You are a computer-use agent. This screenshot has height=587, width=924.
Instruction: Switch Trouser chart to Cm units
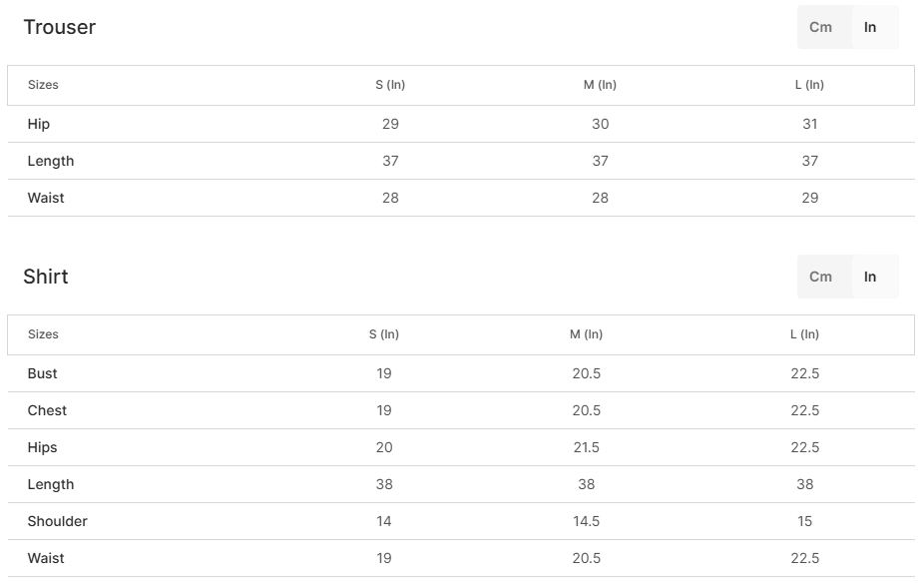[821, 27]
